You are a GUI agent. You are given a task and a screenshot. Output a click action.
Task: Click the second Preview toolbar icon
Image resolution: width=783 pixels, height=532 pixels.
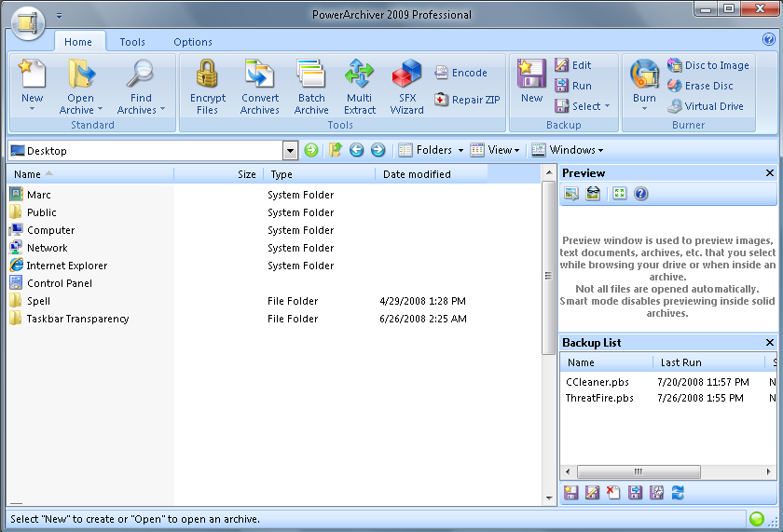593,194
